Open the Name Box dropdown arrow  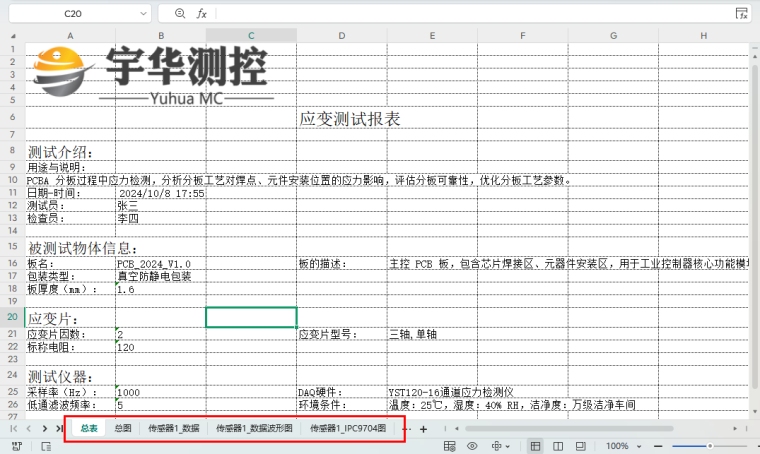143,14
